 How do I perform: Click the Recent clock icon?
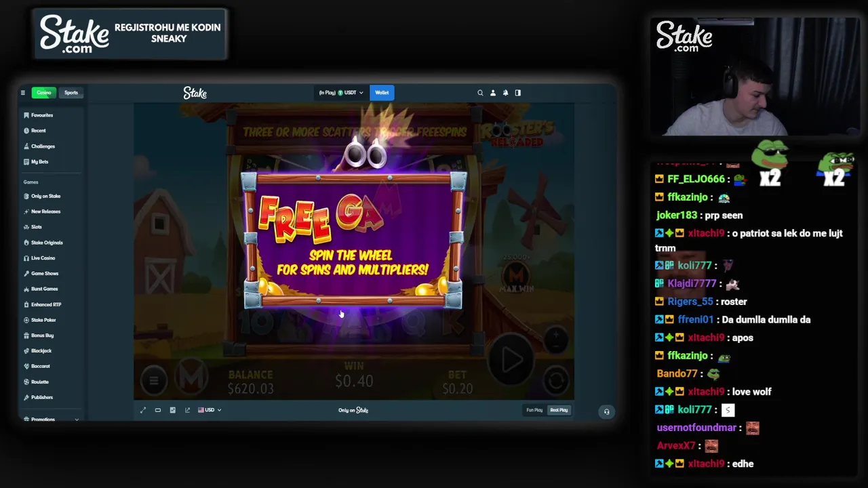26,131
